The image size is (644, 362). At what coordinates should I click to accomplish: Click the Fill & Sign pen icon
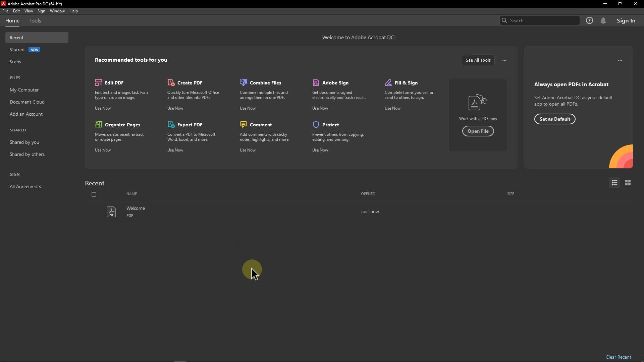388,82
